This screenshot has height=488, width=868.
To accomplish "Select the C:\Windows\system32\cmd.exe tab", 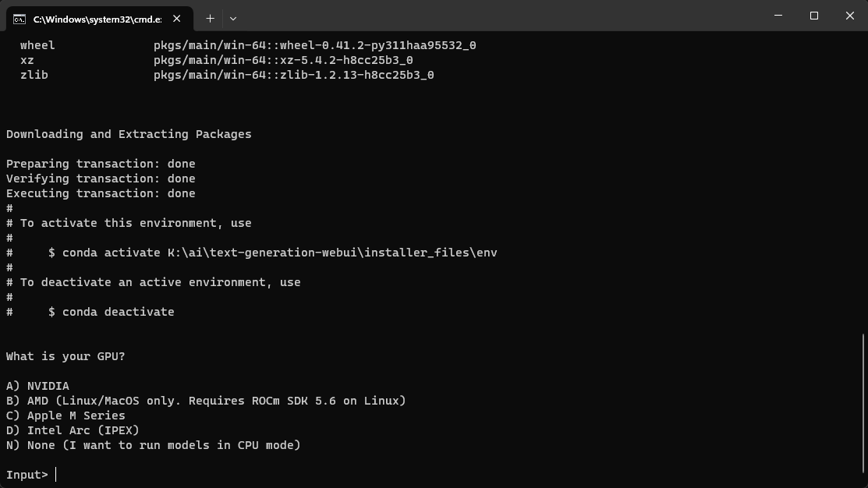I will [x=97, y=19].
